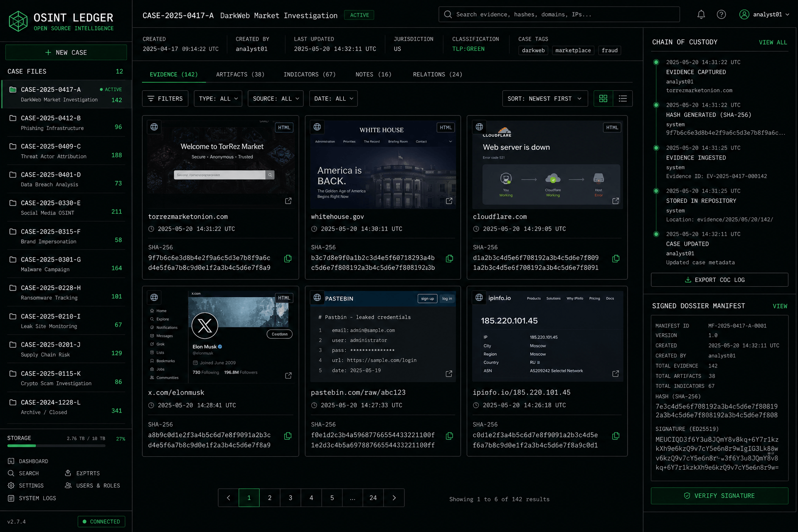The width and height of the screenshot is (798, 532).
Task: Switch to the Artifacts (38) tab
Action: pyautogui.click(x=240, y=74)
